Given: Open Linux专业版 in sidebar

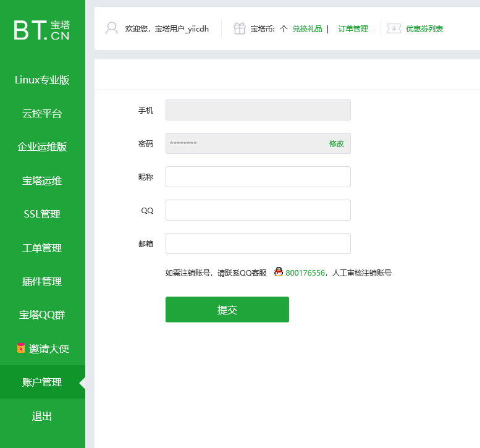Looking at the screenshot, I should [x=42, y=80].
